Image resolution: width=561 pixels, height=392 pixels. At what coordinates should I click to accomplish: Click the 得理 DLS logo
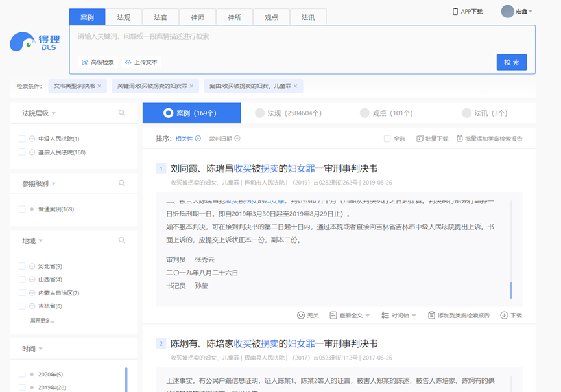tap(35, 42)
